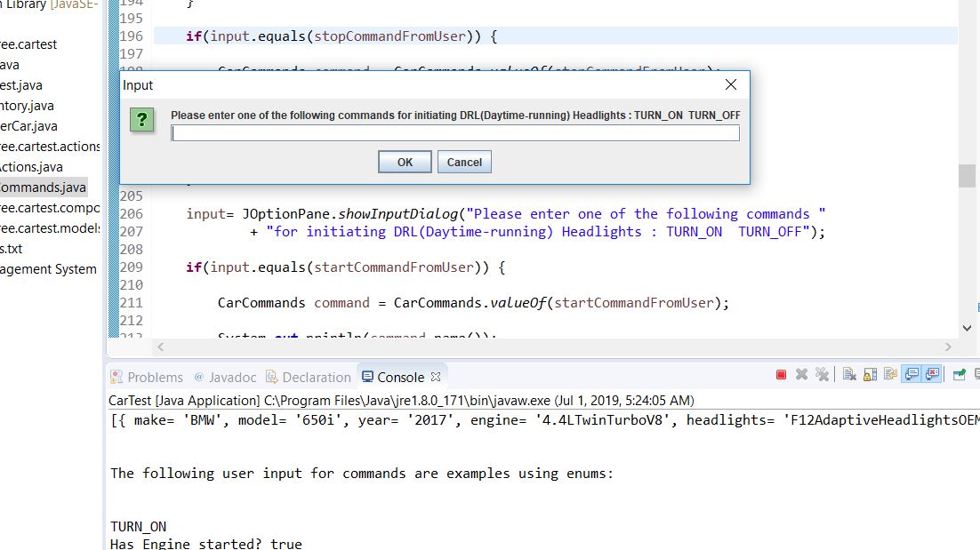Viewport: 980px width, 550px height.
Task: Click the CarTest launch description line
Action: pos(401,400)
